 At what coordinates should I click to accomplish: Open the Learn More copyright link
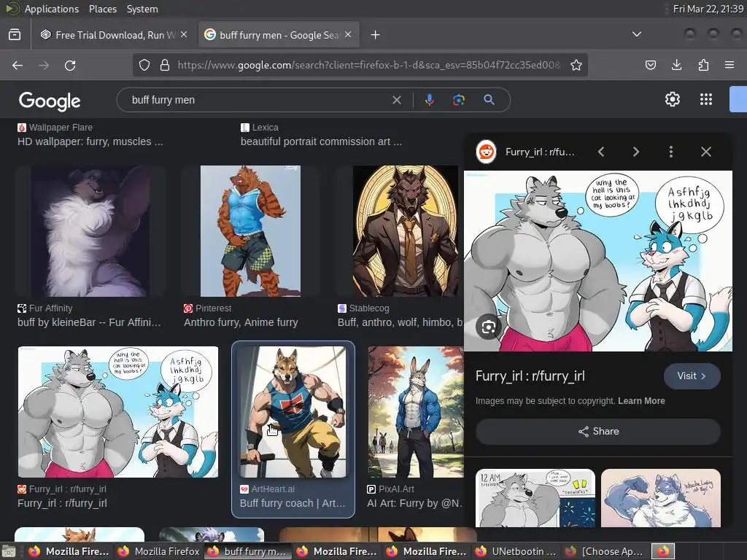[x=641, y=401]
